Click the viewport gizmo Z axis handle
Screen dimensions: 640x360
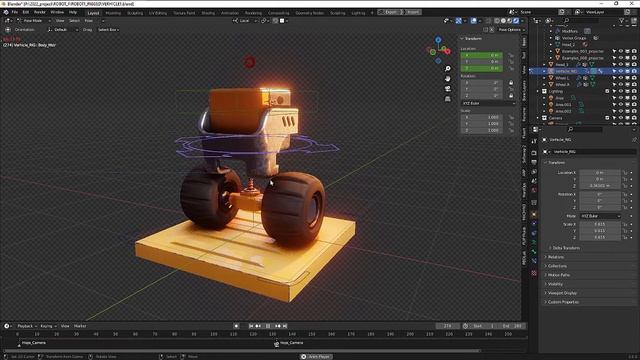tap(438, 40)
